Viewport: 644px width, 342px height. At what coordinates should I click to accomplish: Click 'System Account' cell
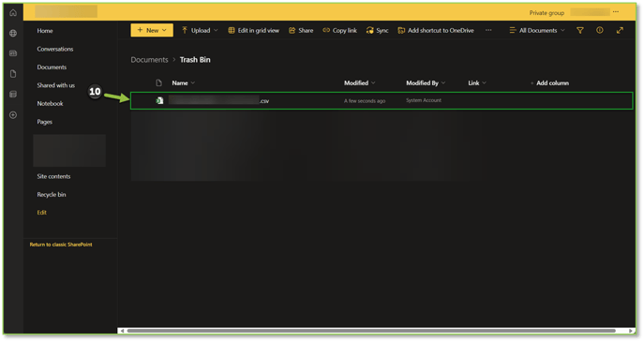424,100
